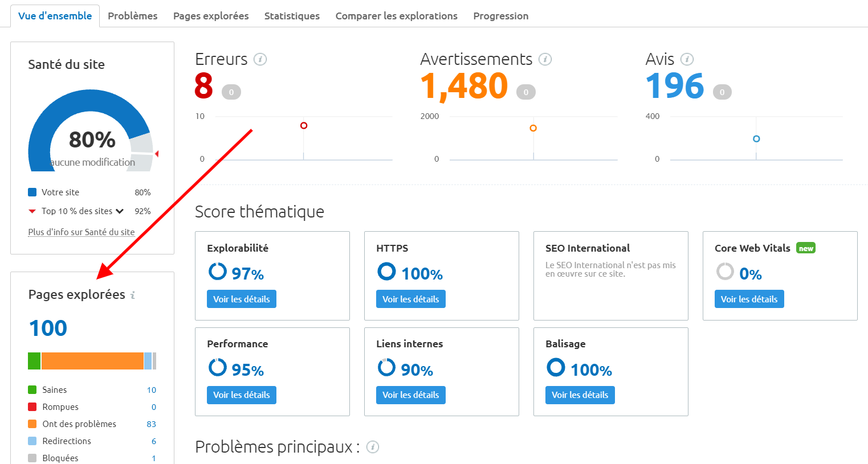Screen dimensions: 868x464
Task: Open the Avis info icon
Action: [x=687, y=59]
